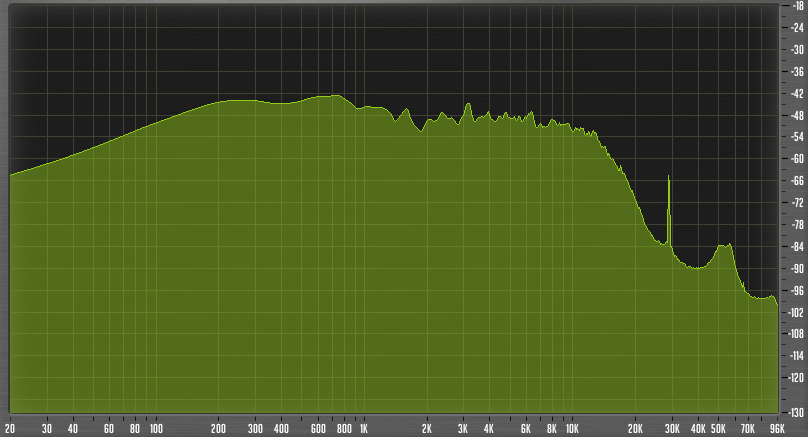Click the -90 dB level scale label
Screen dimensions: 808x437
tap(797, 268)
